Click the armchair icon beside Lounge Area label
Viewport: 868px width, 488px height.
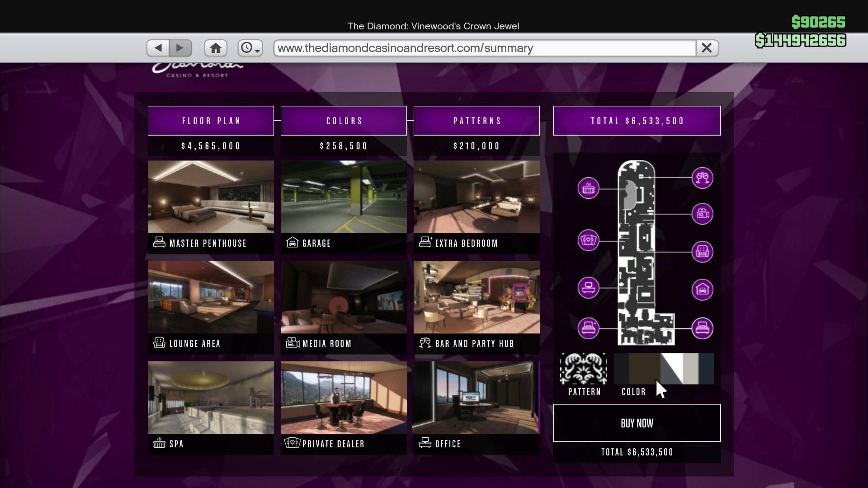point(159,343)
